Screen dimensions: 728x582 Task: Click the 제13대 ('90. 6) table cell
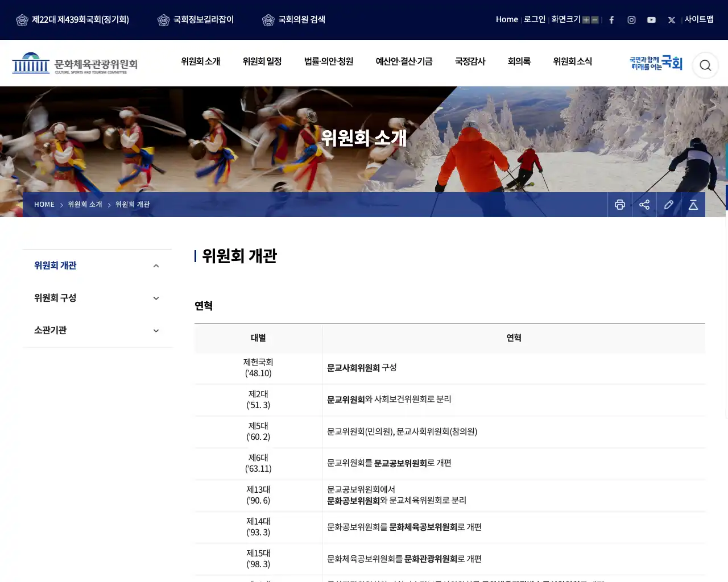(x=258, y=495)
